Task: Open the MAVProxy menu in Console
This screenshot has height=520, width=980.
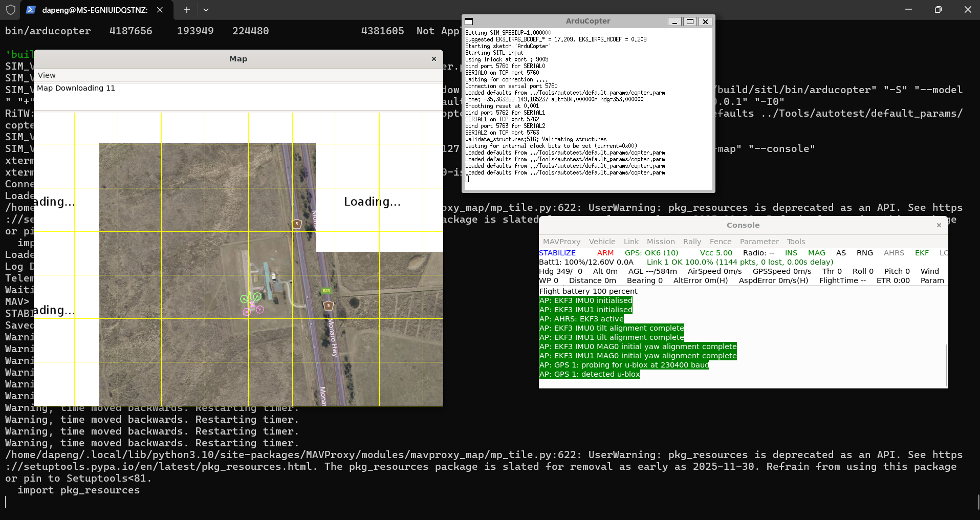Action: [x=561, y=242]
